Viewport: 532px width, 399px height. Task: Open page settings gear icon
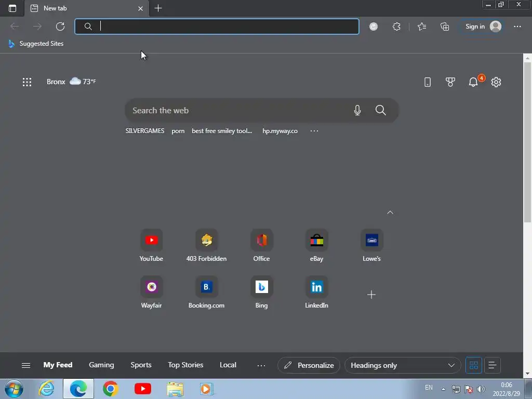point(496,82)
